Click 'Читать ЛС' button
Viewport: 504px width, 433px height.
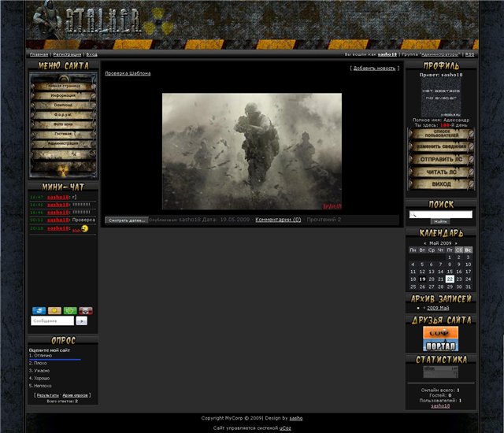click(441, 172)
